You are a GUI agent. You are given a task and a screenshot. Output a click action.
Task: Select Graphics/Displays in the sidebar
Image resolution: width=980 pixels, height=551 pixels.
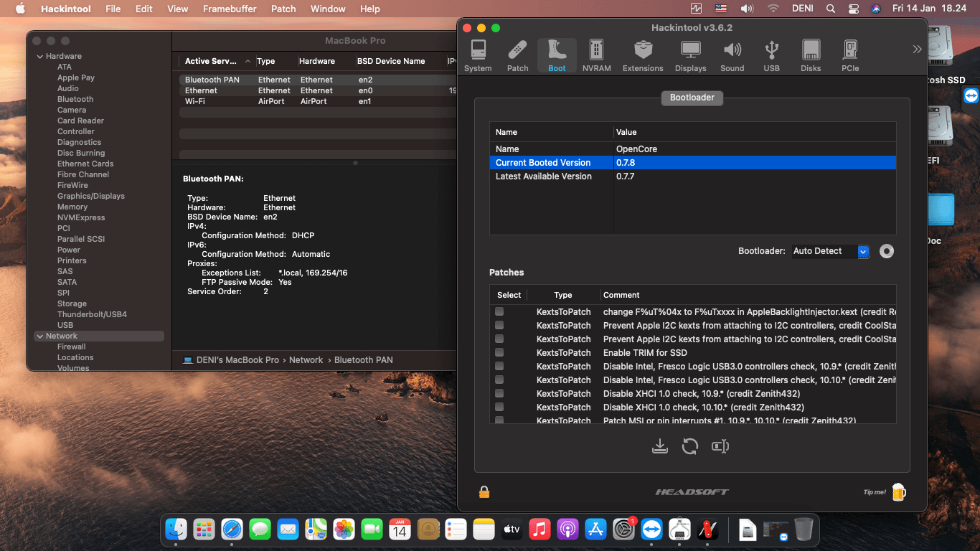(91, 196)
